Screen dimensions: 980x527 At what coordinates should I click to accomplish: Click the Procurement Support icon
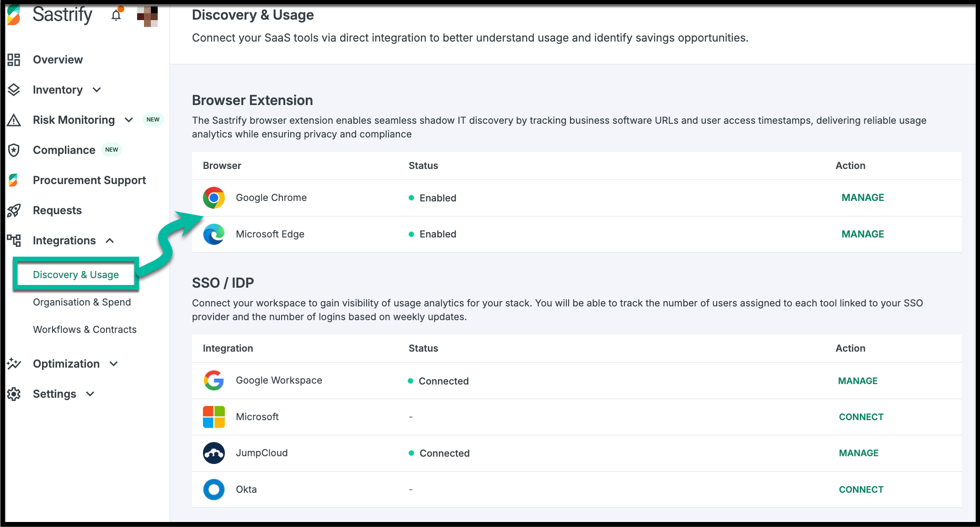[x=13, y=180]
